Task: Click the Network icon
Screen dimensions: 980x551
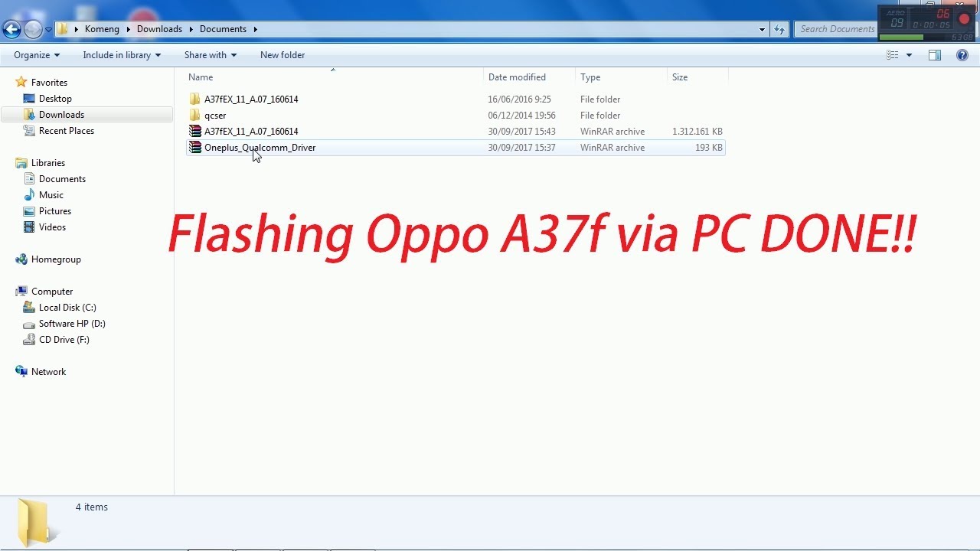Action: pyautogui.click(x=21, y=371)
